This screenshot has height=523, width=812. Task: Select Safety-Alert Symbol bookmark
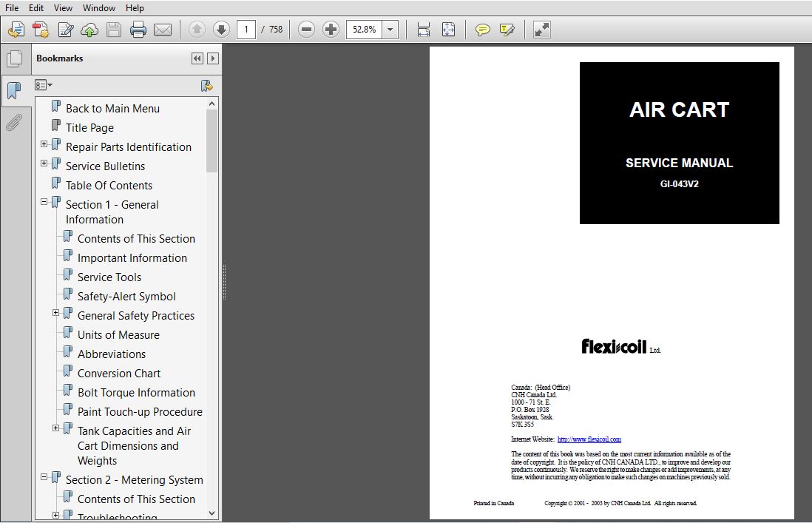(126, 296)
